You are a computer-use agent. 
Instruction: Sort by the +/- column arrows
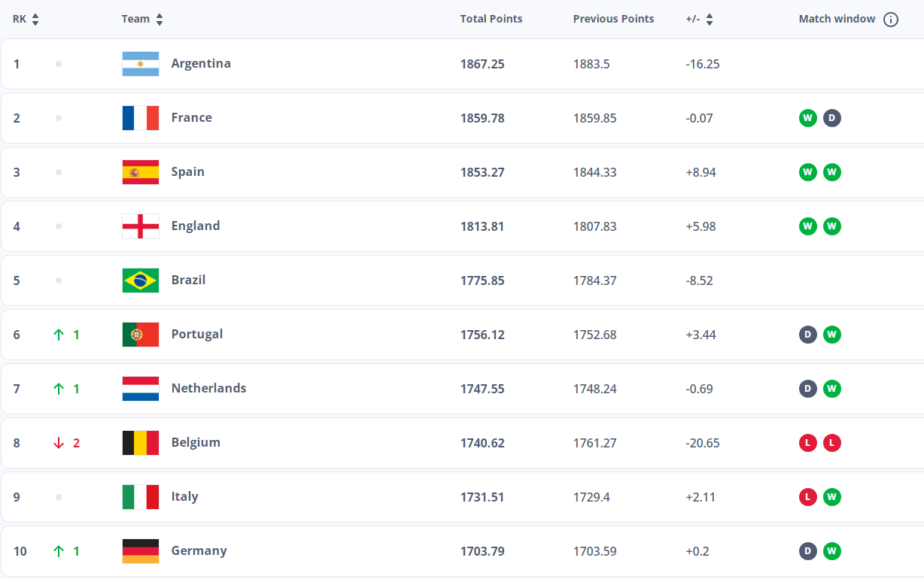pyautogui.click(x=710, y=20)
